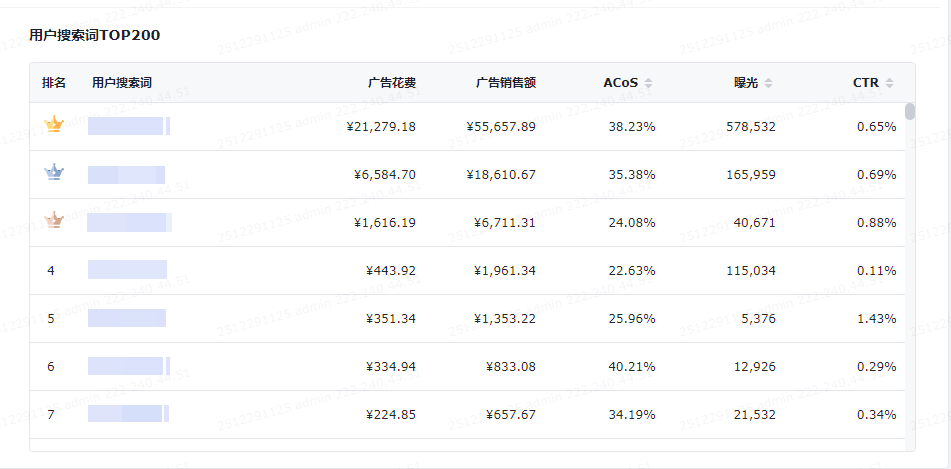Select the ¥21,279.18 ad spend cell
The width and height of the screenshot is (951, 469).
[380, 127]
